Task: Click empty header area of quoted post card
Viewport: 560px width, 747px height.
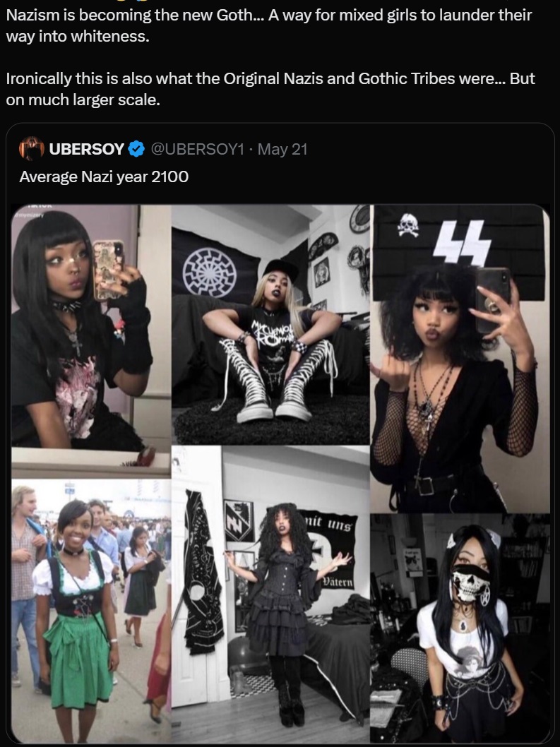Action: tap(429, 149)
